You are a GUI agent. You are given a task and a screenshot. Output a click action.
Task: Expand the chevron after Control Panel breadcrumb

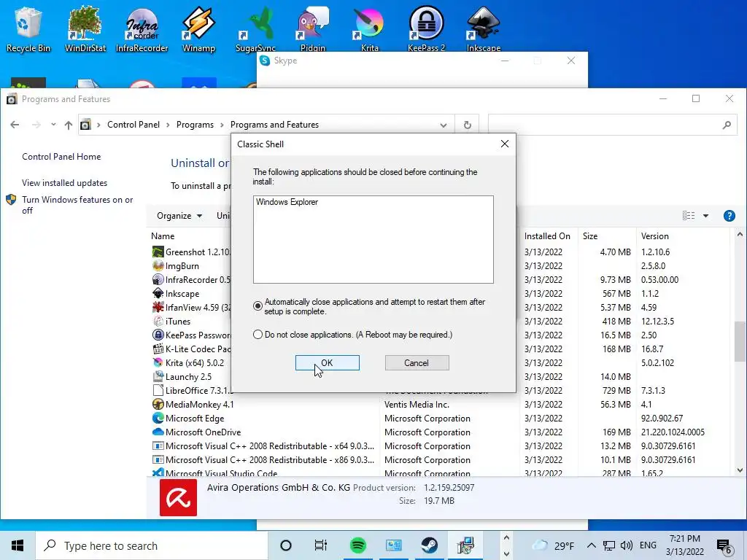pyautogui.click(x=168, y=125)
